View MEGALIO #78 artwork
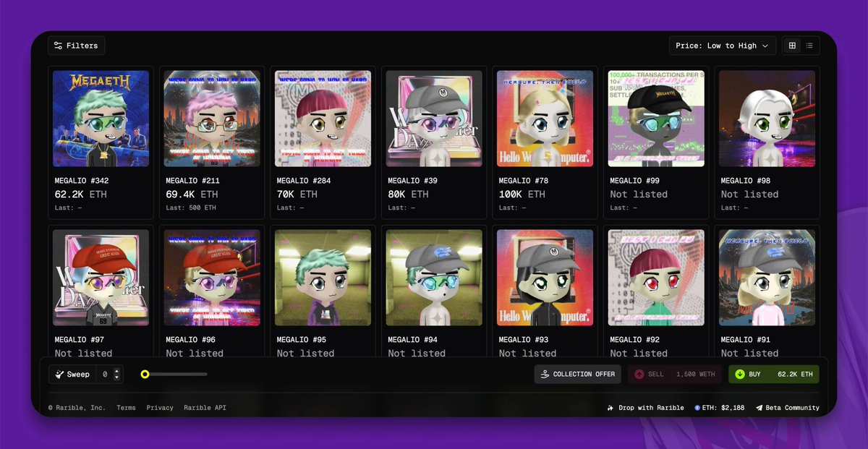The image size is (868, 449). (x=545, y=119)
